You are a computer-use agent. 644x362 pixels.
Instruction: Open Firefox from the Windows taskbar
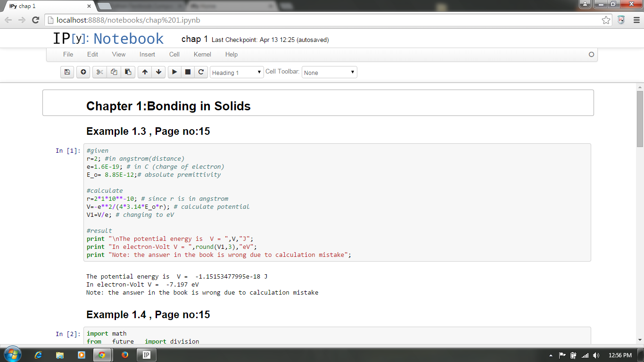pos(125,355)
